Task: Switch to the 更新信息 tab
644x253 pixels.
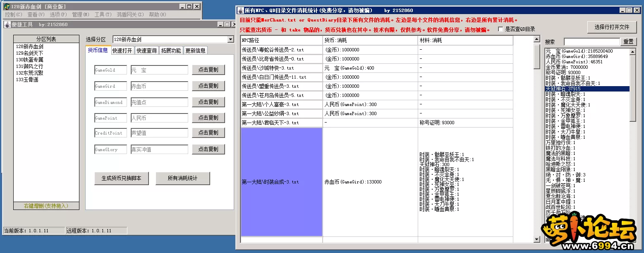Action: [195, 51]
